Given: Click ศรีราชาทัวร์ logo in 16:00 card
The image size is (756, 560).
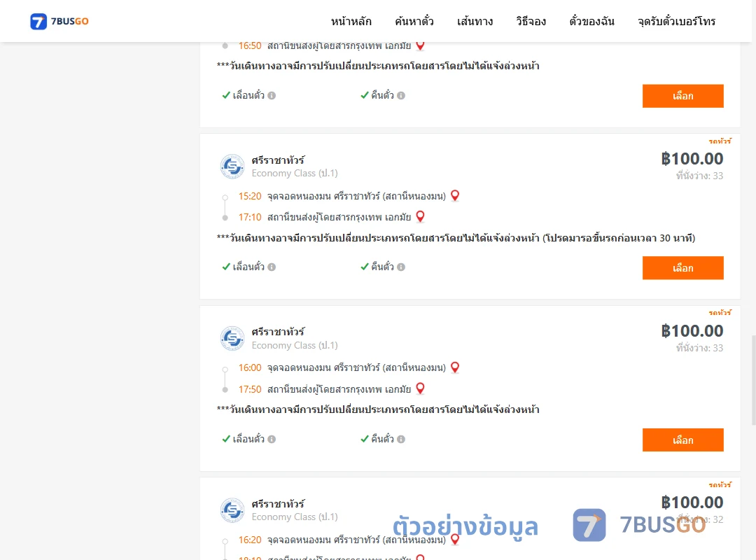Looking at the screenshot, I should 232,338.
